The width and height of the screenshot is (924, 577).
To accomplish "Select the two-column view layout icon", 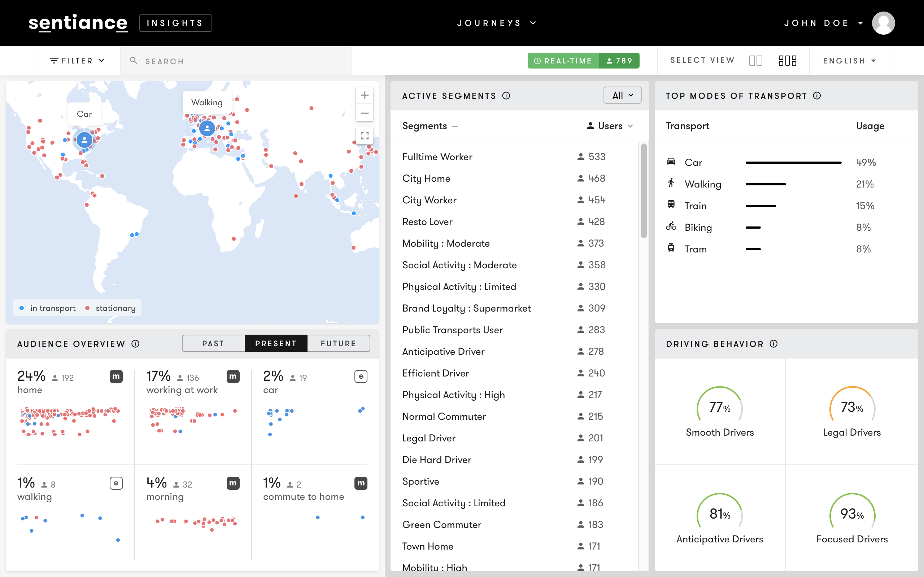I will 755,61.
